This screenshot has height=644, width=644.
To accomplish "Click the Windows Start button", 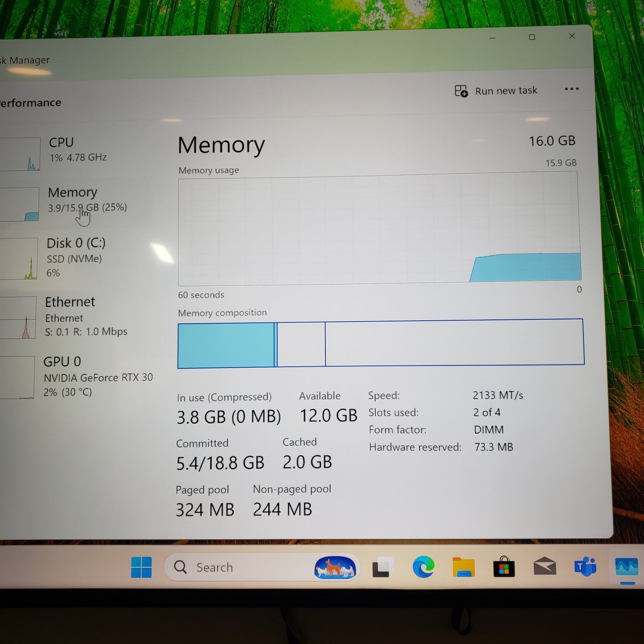I will coord(141,567).
